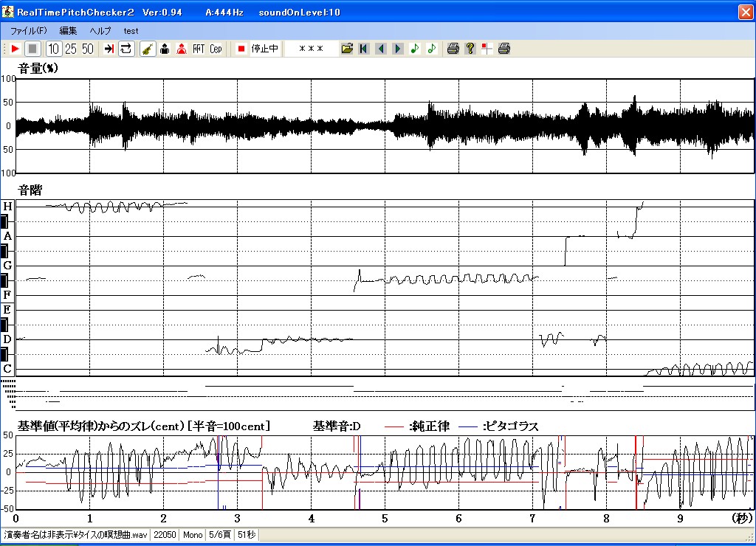Click the E note key label
756x546 pixels.
pyautogui.click(x=7, y=310)
